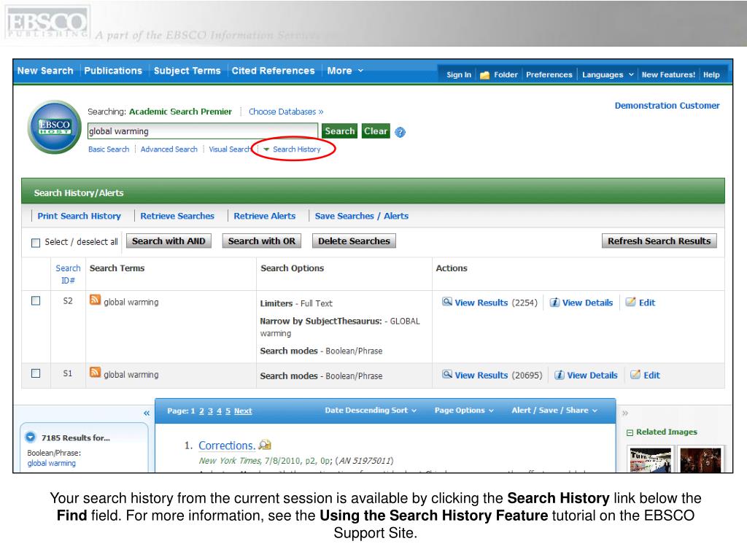Open the More dropdown menu
747x560 pixels.
345,71
